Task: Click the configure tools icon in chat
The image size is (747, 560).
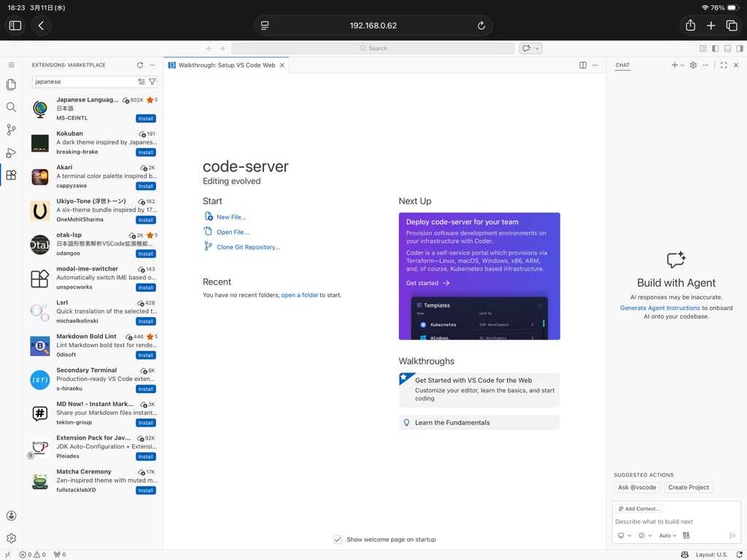Action: coord(686,535)
